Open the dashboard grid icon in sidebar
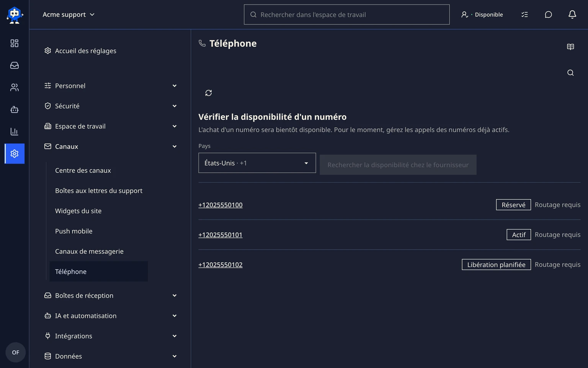The height and width of the screenshot is (368, 588). 15,43
